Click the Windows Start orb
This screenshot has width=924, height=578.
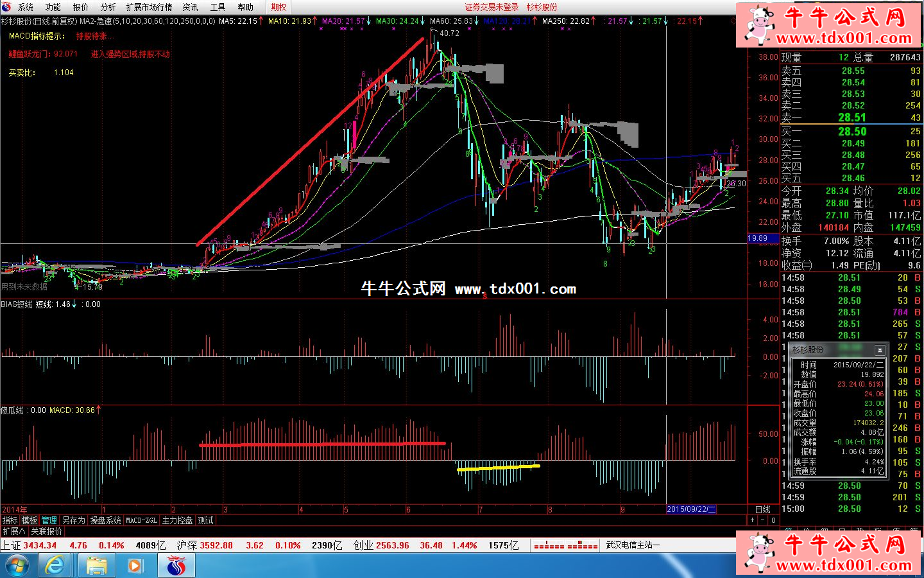tap(16, 565)
